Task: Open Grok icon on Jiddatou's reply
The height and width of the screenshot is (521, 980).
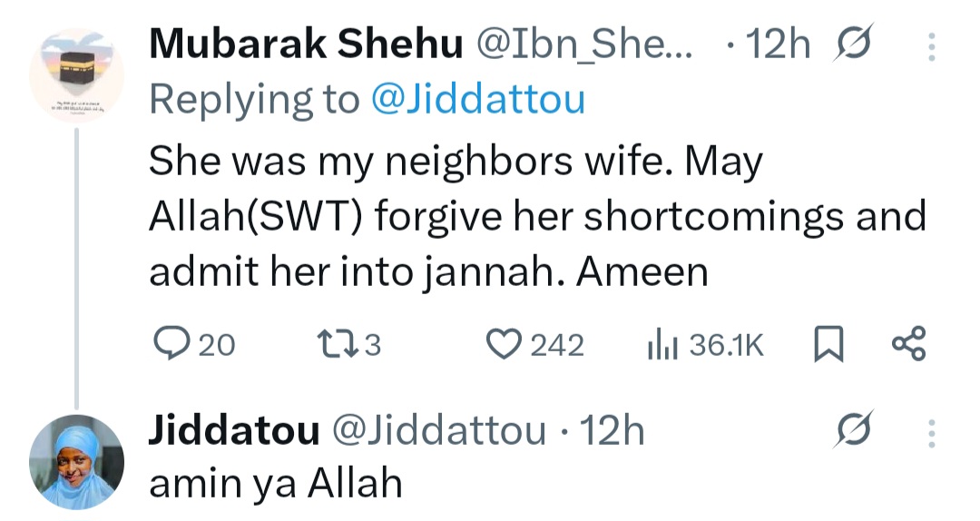Action: coord(854,431)
